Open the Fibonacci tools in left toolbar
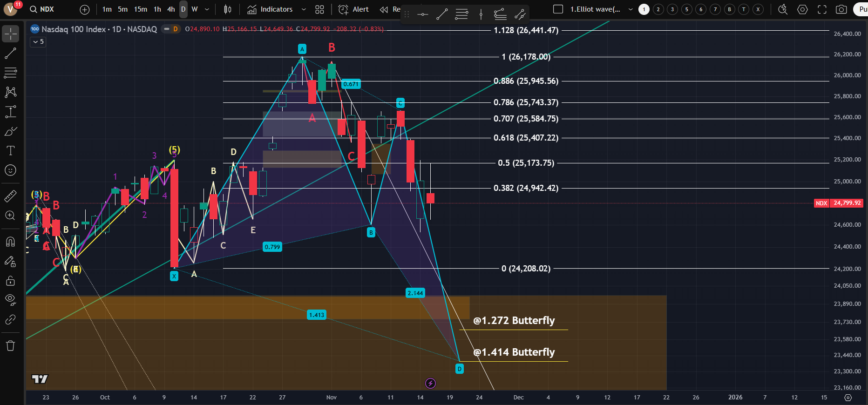Viewport: 868px width, 405px height. [x=10, y=73]
